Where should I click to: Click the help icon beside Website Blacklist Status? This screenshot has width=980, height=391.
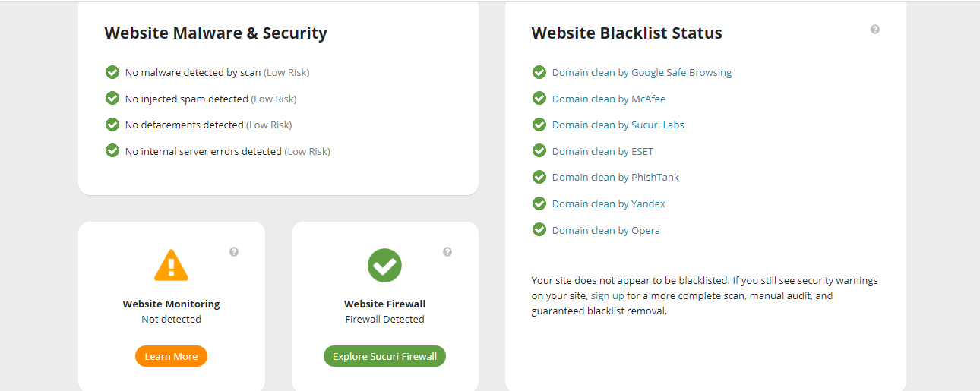[x=875, y=30]
